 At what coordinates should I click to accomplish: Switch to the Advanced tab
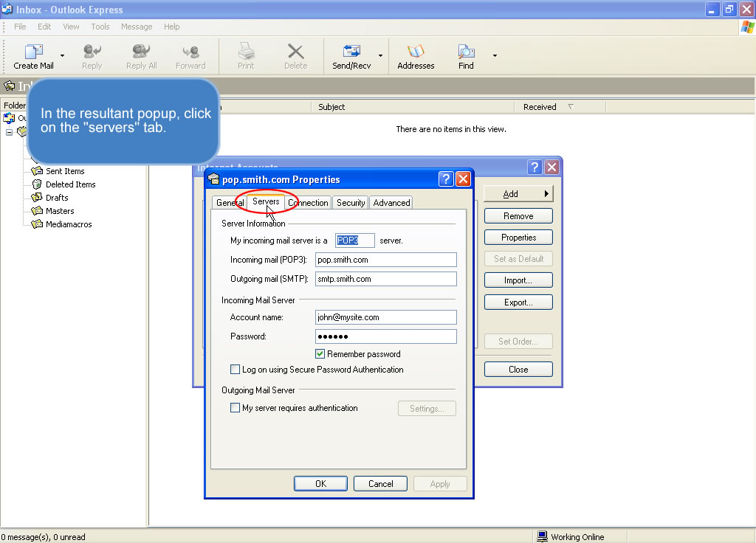(x=391, y=203)
